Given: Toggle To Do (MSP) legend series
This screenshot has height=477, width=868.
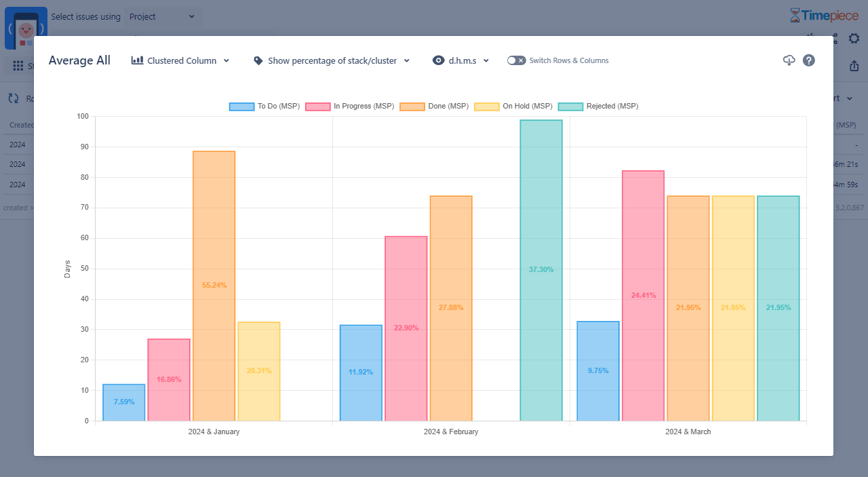Looking at the screenshot, I should click(264, 107).
